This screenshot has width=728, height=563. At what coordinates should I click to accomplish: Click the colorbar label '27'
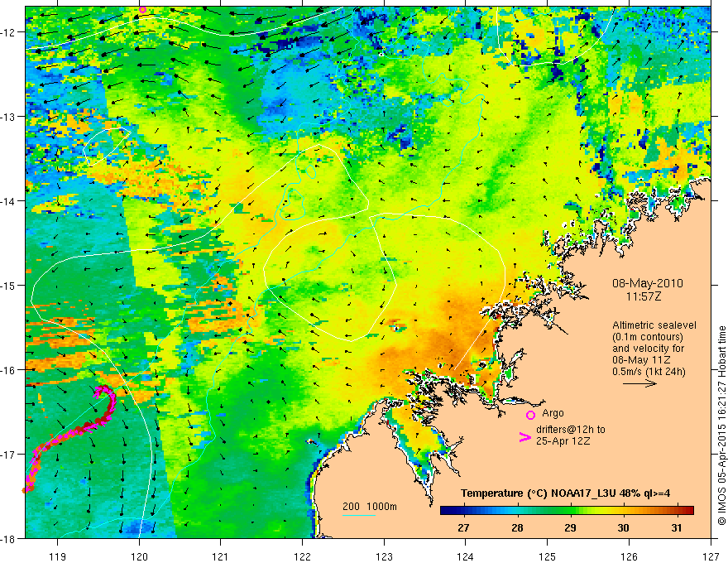pyautogui.click(x=463, y=527)
